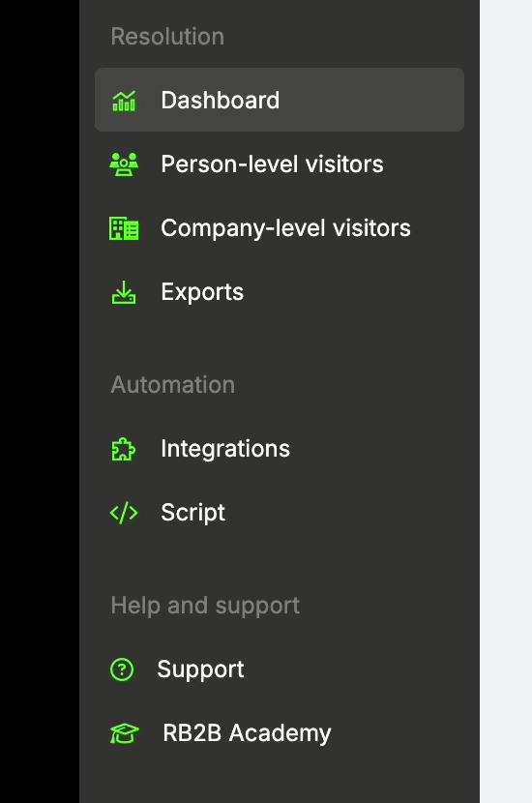The width and height of the screenshot is (532, 803).
Task: Click the Company-level visitors building icon
Action: coord(124,228)
